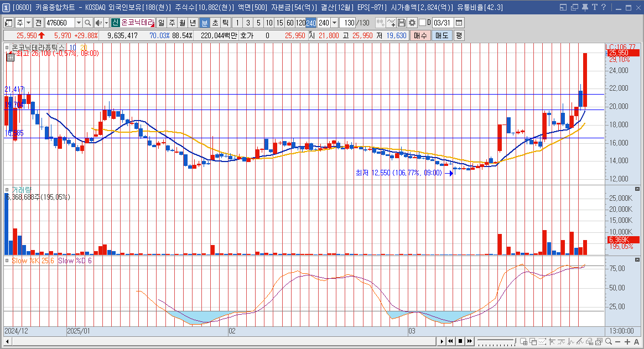This screenshot has width=644, height=349.
Task: Click the fast-forward button in bottom playback bar
Action: tap(470, 342)
